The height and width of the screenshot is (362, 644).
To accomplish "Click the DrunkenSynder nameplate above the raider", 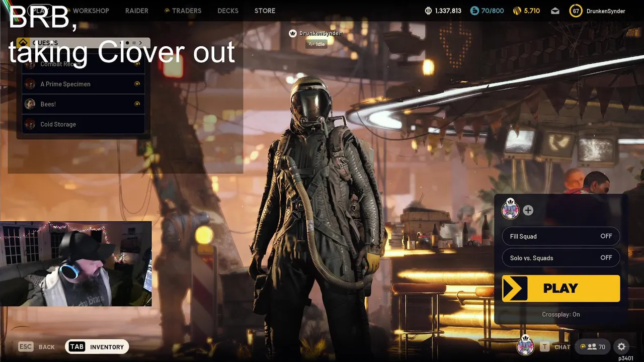I will (x=320, y=33).
